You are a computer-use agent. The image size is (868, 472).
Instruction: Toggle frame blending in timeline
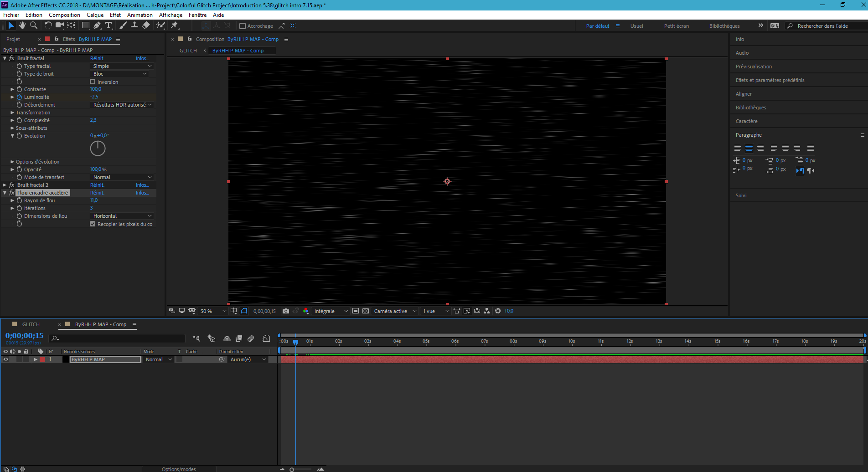(239, 339)
